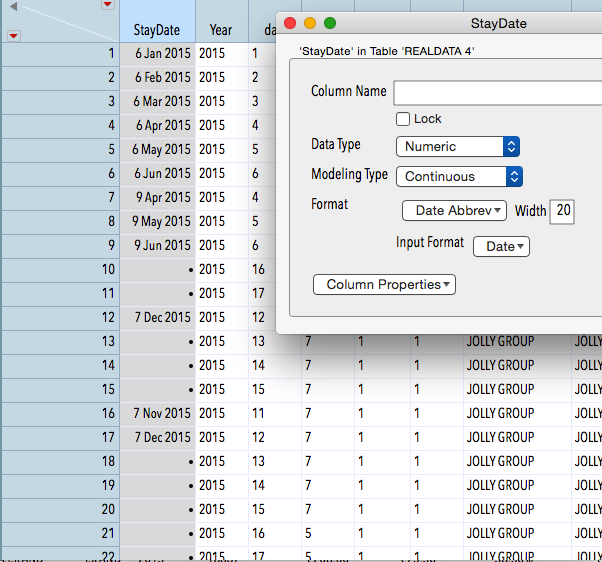
Task: Open the Modeling Type Continuous dropdown
Action: [459, 177]
